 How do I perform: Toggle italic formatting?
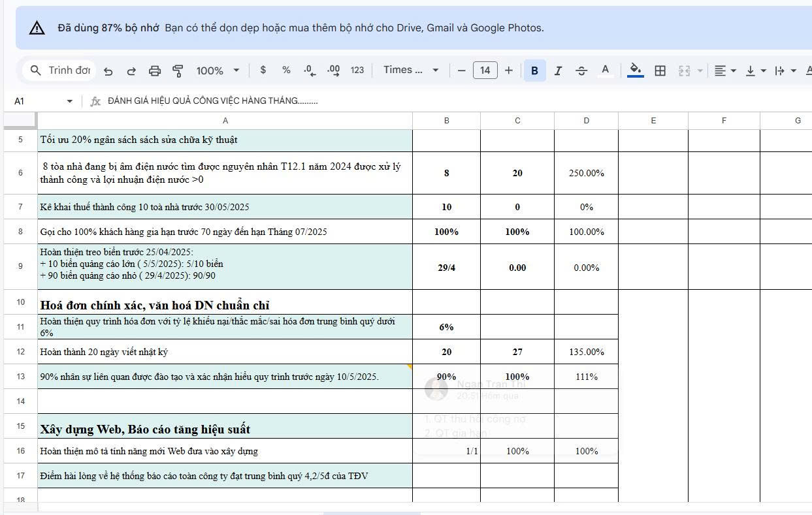click(x=558, y=70)
